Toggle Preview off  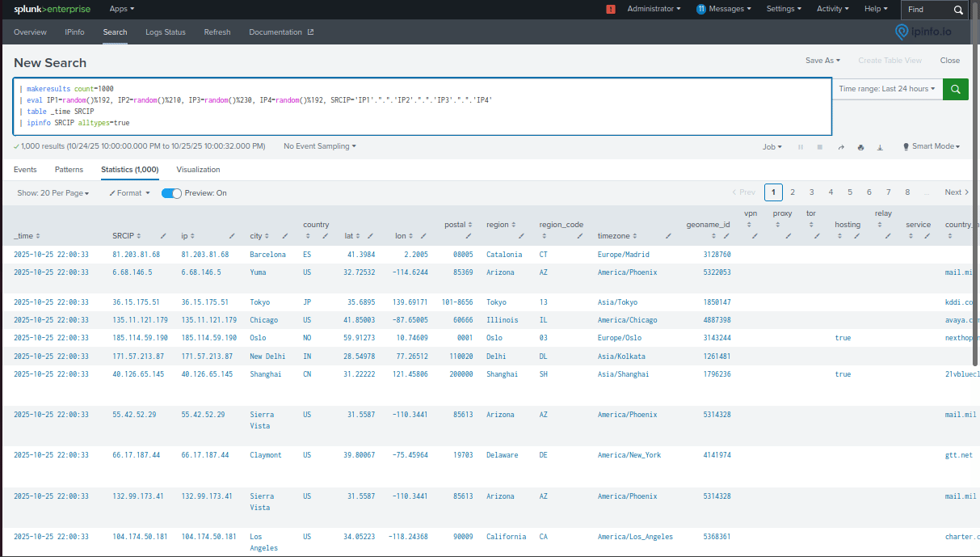pyautogui.click(x=170, y=192)
